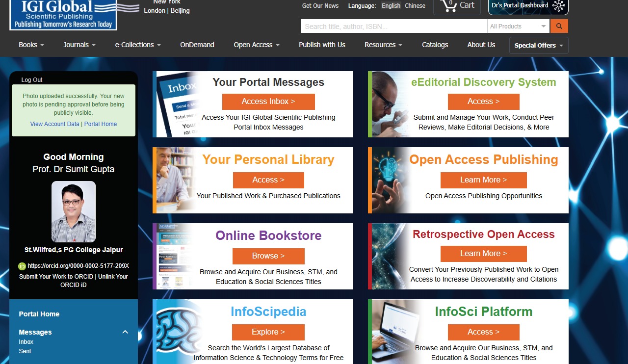Image resolution: width=628 pixels, height=364 pixels.
Task: Select Portal Home in the sidebar
Action: (x=39, y=314)
